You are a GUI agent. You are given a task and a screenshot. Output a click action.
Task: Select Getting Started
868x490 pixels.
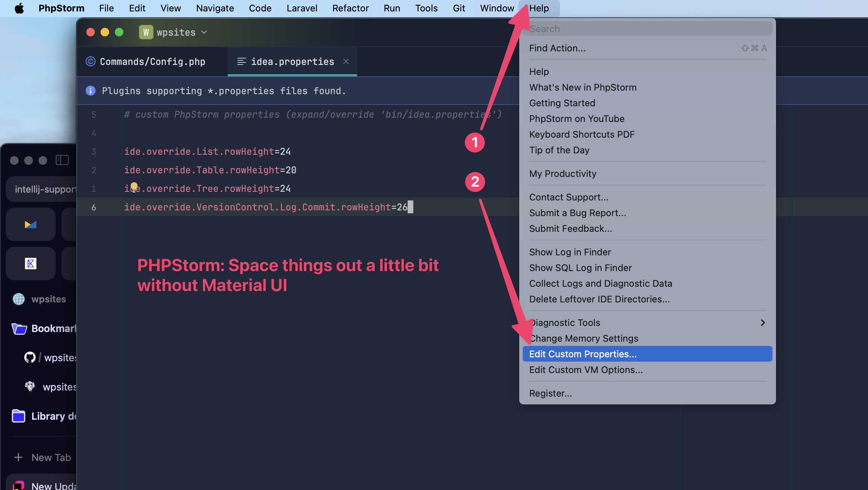[x=647, y=103]
